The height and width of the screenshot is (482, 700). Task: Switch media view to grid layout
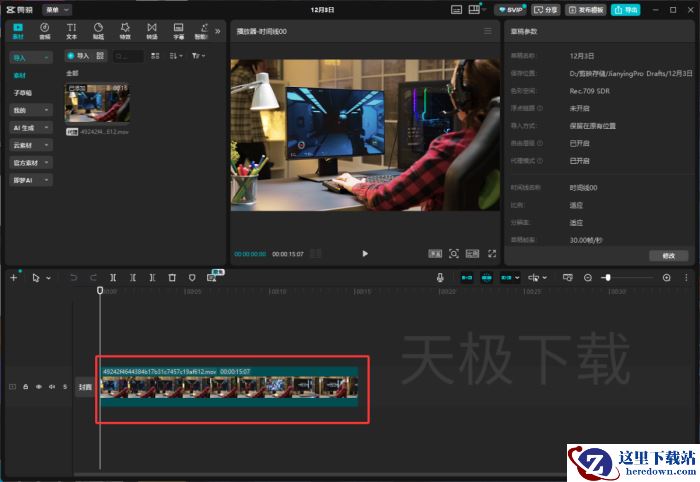pos(155,56)
